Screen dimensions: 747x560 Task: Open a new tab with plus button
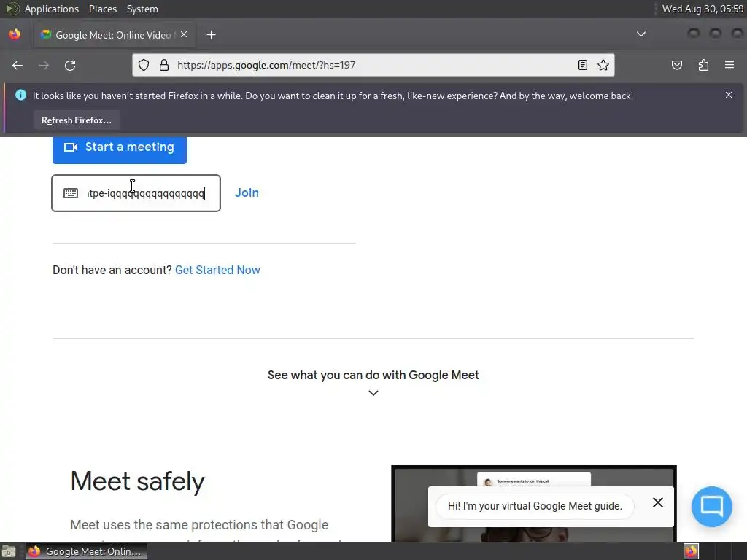(x=212, y=35)
